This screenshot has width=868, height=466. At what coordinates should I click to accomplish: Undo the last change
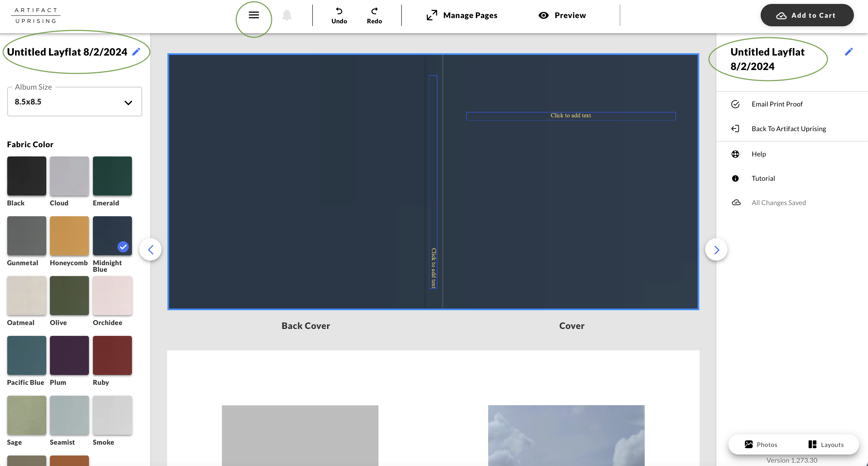pos(339,15)
